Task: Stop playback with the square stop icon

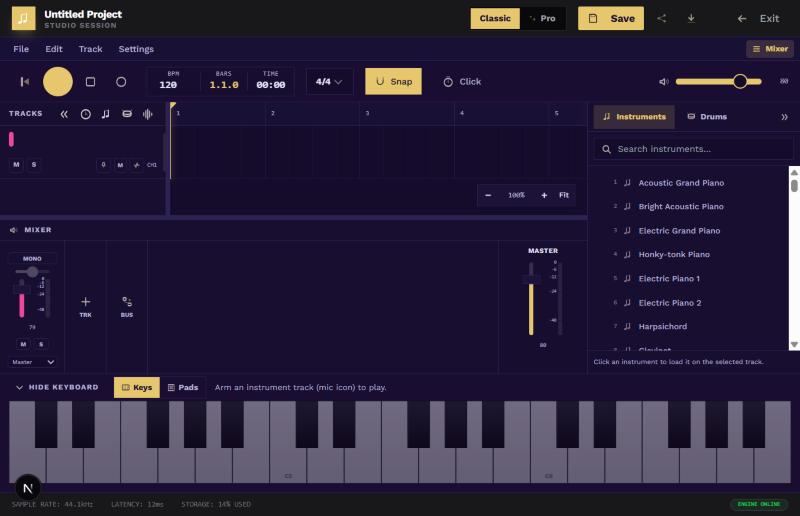Action: [90, 82]
